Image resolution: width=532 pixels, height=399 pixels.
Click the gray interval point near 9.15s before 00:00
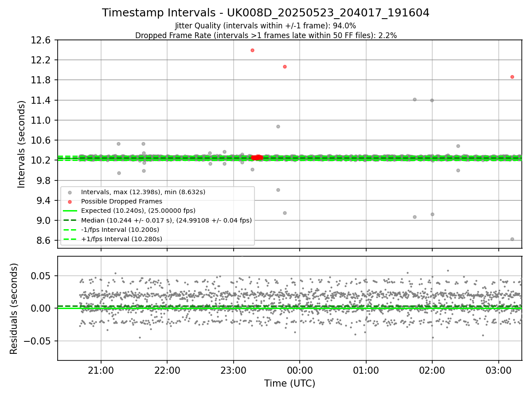[x=285, y=213]
